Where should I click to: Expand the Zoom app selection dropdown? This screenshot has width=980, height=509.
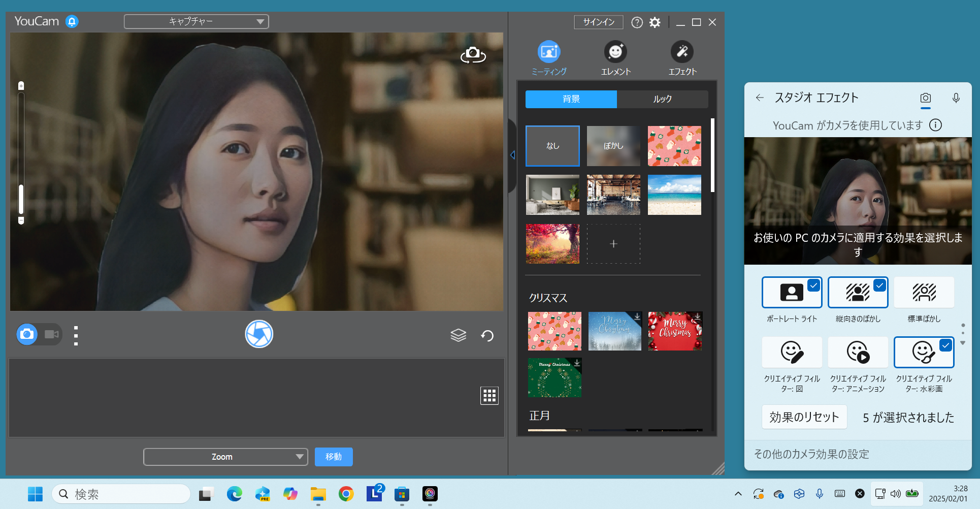pyautogui.click(x=225, y=457)
